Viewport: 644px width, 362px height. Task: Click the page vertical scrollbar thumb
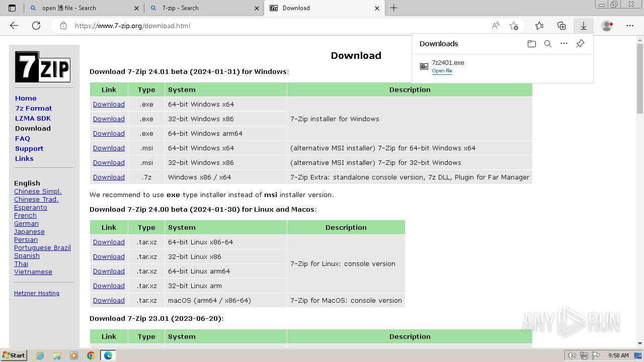640,78
